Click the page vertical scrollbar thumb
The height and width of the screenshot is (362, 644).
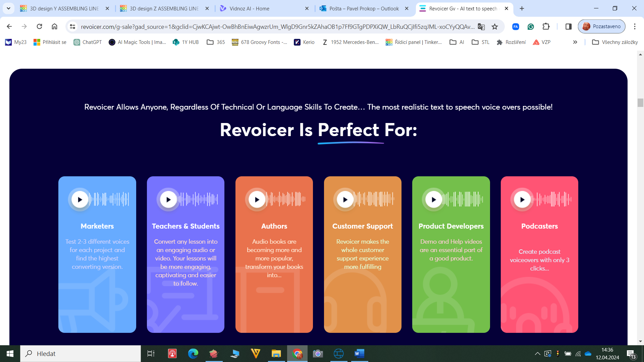point(640,103)
